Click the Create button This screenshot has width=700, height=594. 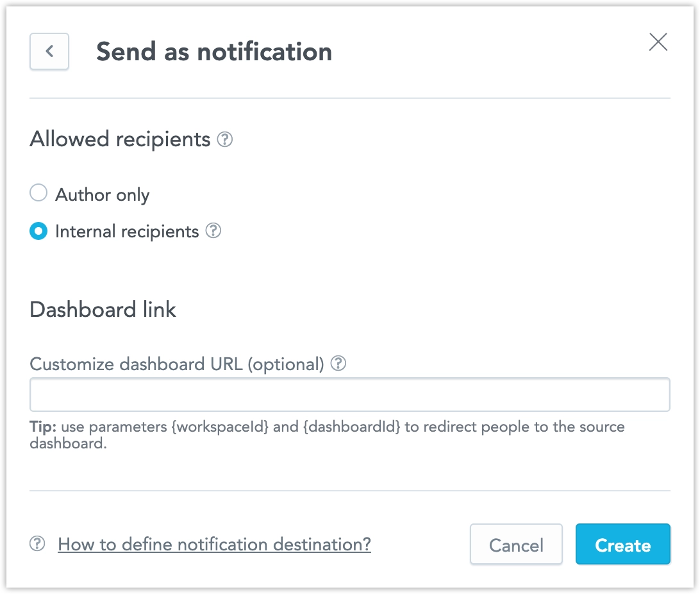click(622, 544)
